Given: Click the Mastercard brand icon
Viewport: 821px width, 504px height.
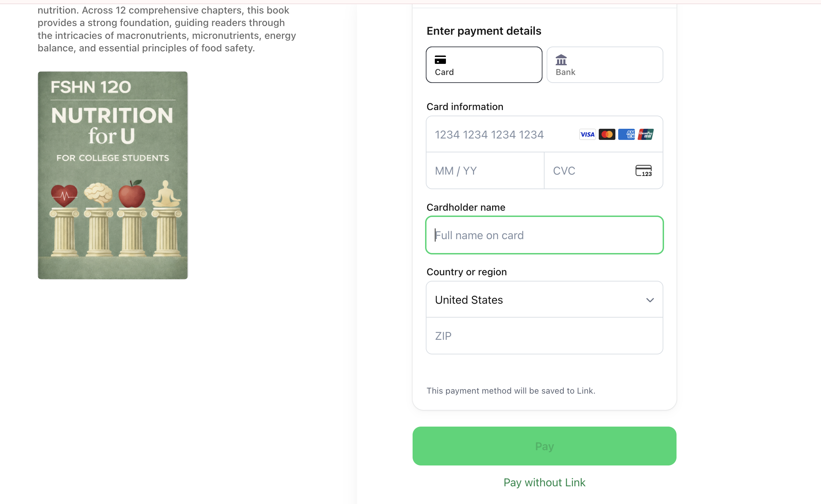Looking at the screenshot, I should pyautogui.click(x=607, y=134).
